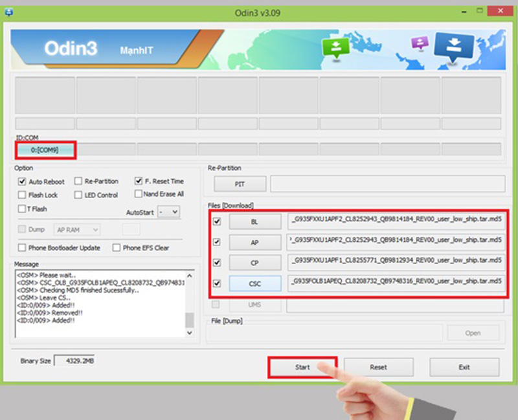Enable the Re-Partition option
518x420 pixels.
coord(78,181)
